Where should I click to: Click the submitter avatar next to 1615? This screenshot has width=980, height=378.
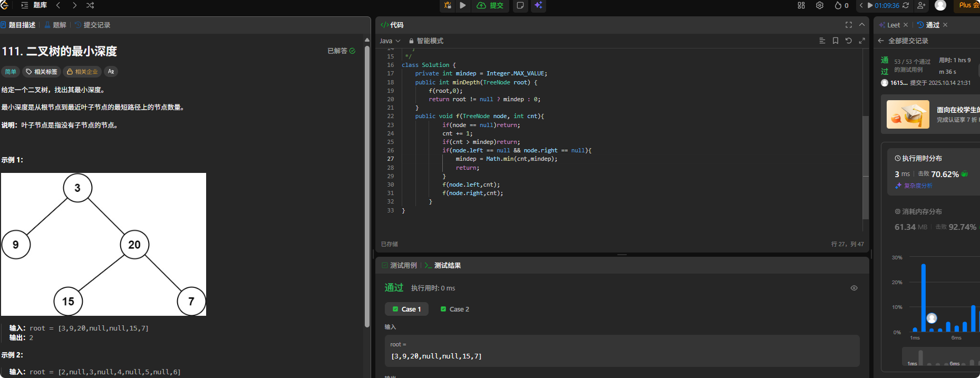click(x=885, y=83)
